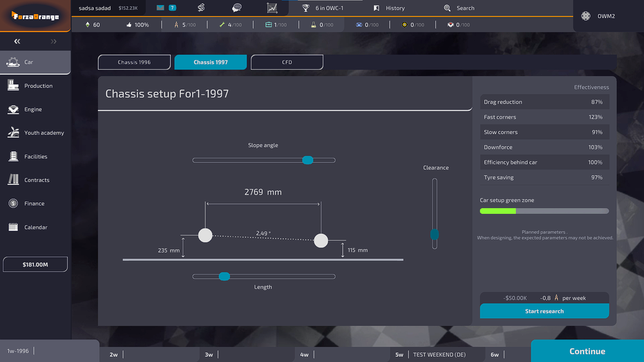Click the Start research button
Viewport: 644px width, 362px height.
(x=544, y=311)
